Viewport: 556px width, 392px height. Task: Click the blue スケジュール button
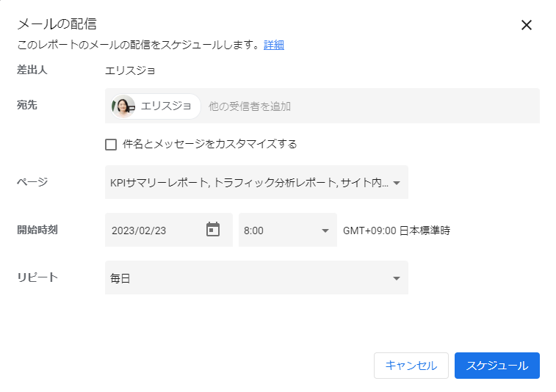point(497,366)
